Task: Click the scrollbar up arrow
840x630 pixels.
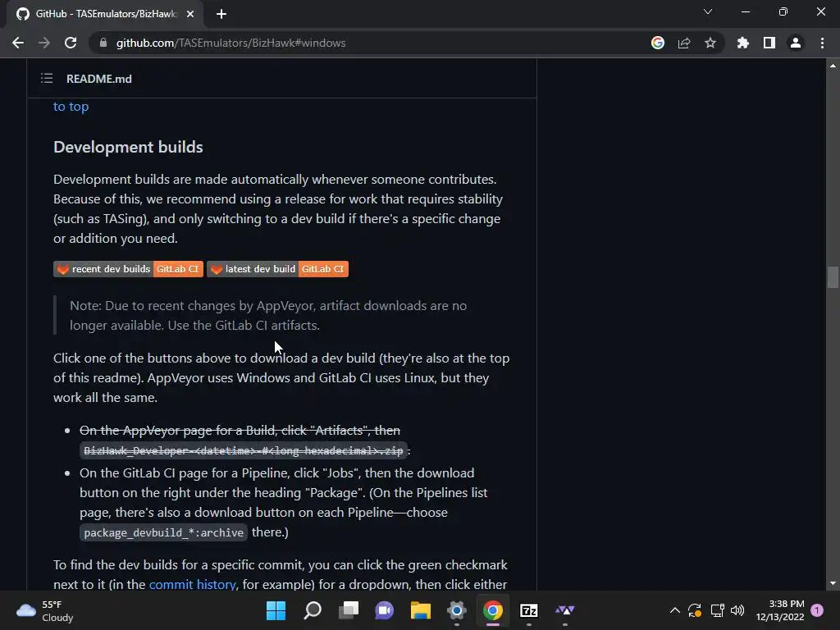Action: point(833,66)
